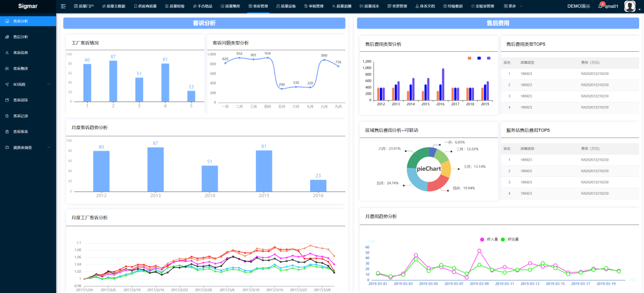This screenshot has height=293, width=644.
Task: Open the 实验室管理 top menu
Action: pyautogui.click(x=482, y=6)
